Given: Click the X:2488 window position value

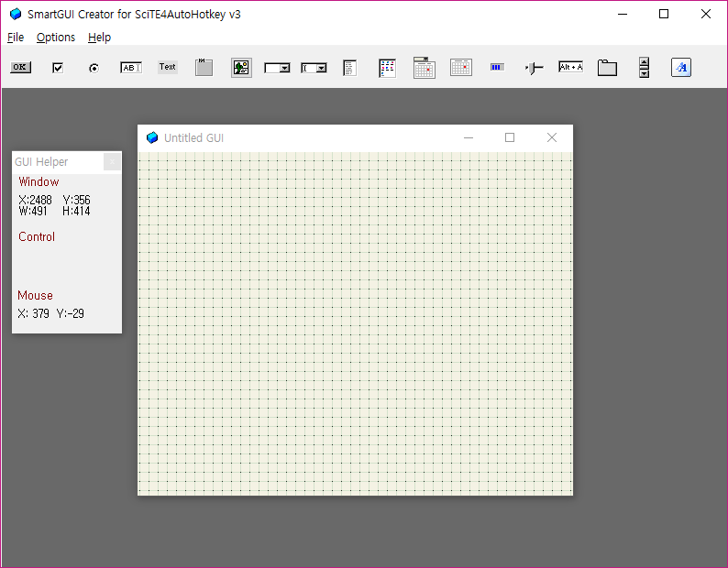Looking at the screenshot, I should pos(35,200).
